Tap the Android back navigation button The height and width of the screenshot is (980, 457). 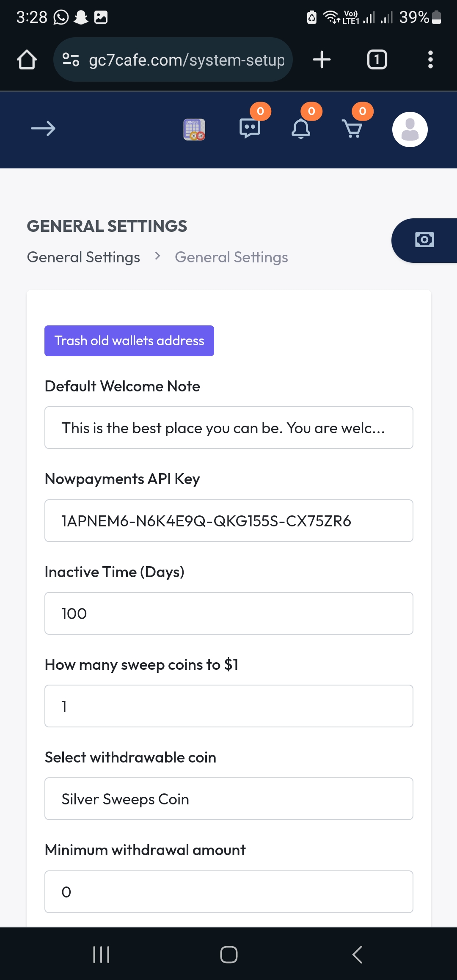(357, 954)
